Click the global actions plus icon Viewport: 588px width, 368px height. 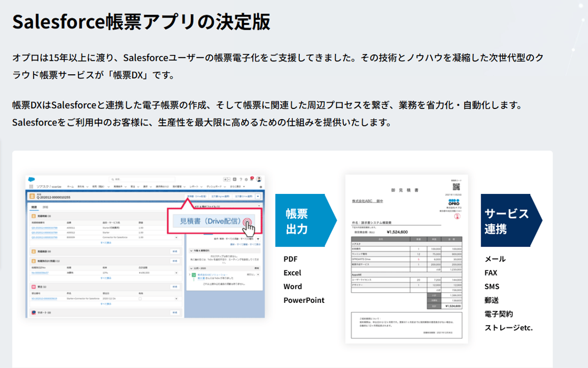click(x=234, y=179)
